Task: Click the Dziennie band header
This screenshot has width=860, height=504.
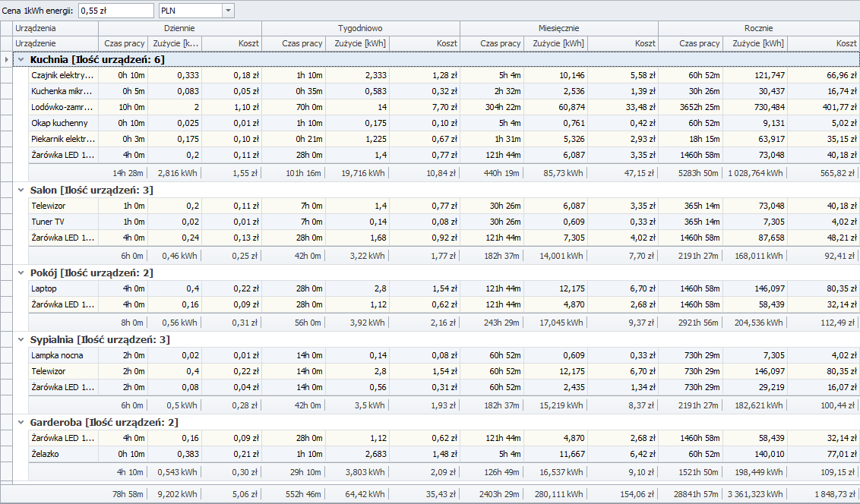Action: pyautogui.click(x=179, y=28)
